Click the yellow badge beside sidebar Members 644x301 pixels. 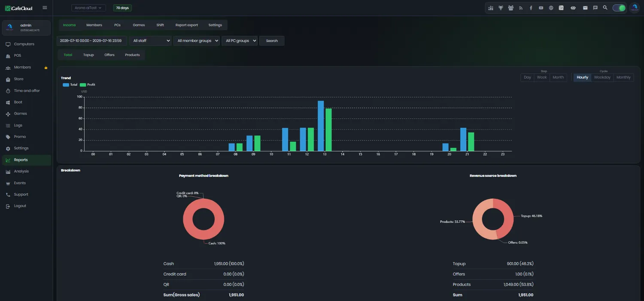46,68
